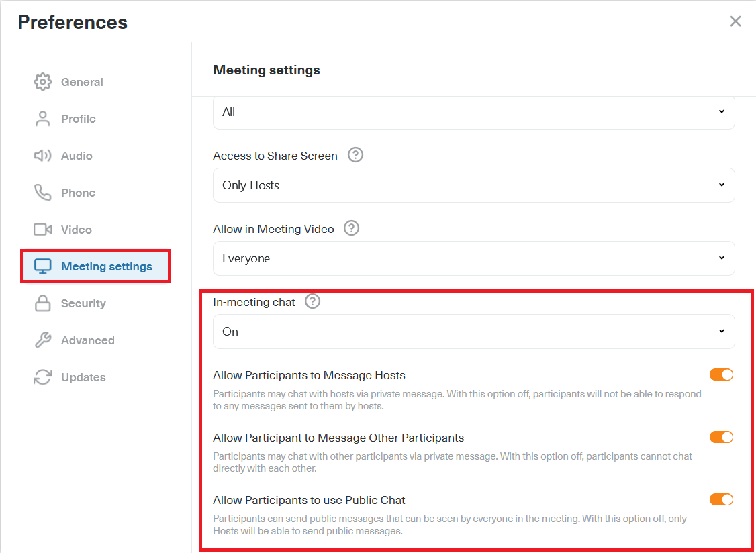
Task: Click the description about participants chatting directly
Action: (453, 462)
